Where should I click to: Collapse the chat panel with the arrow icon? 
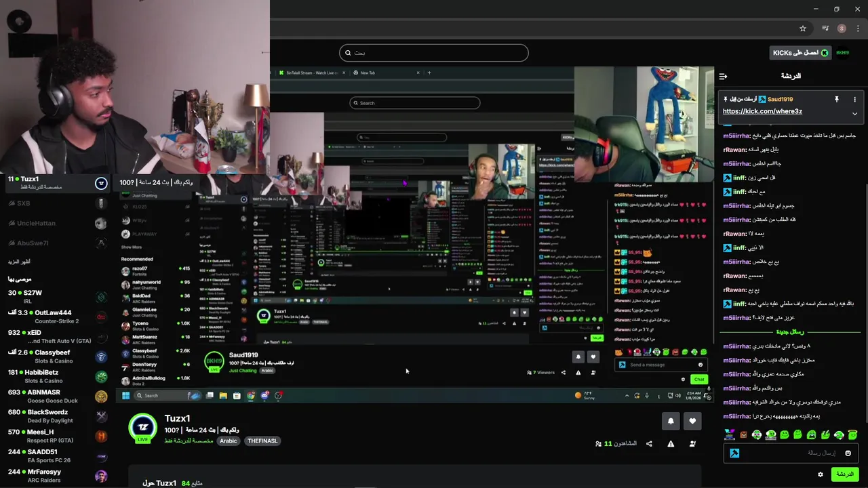[x=724, y=76]
